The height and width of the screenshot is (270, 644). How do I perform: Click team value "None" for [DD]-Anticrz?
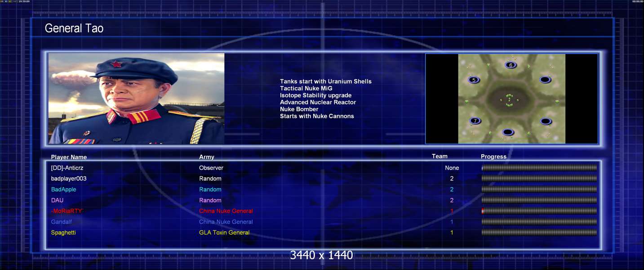point(452,168)
